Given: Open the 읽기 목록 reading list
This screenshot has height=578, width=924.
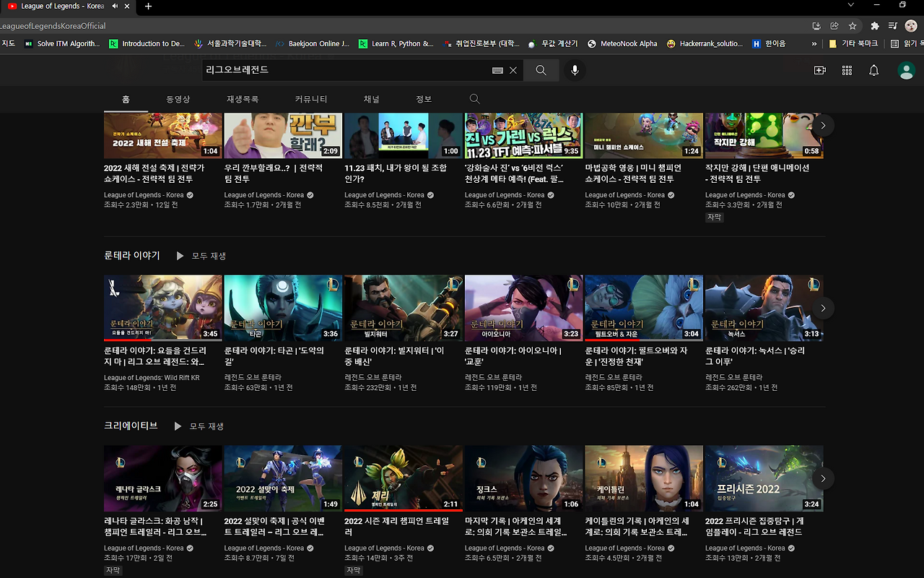Looking at the screenshot, I should click(907, 43).
